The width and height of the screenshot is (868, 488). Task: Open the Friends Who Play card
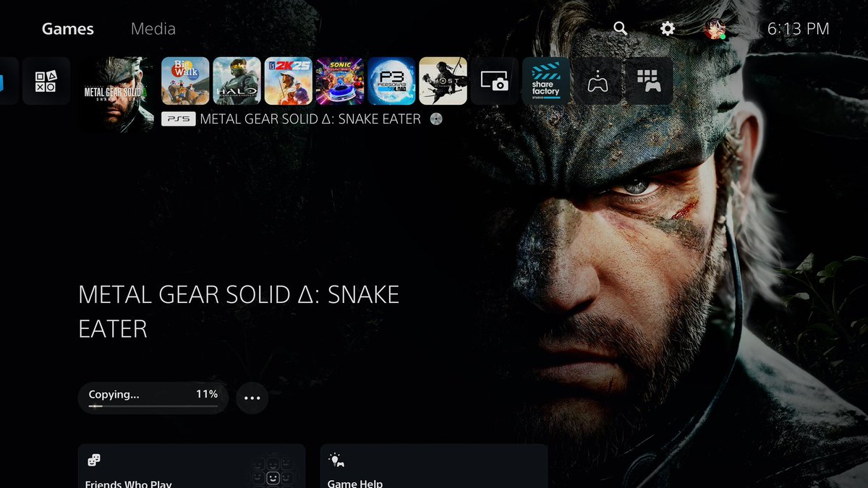[192, 466]
